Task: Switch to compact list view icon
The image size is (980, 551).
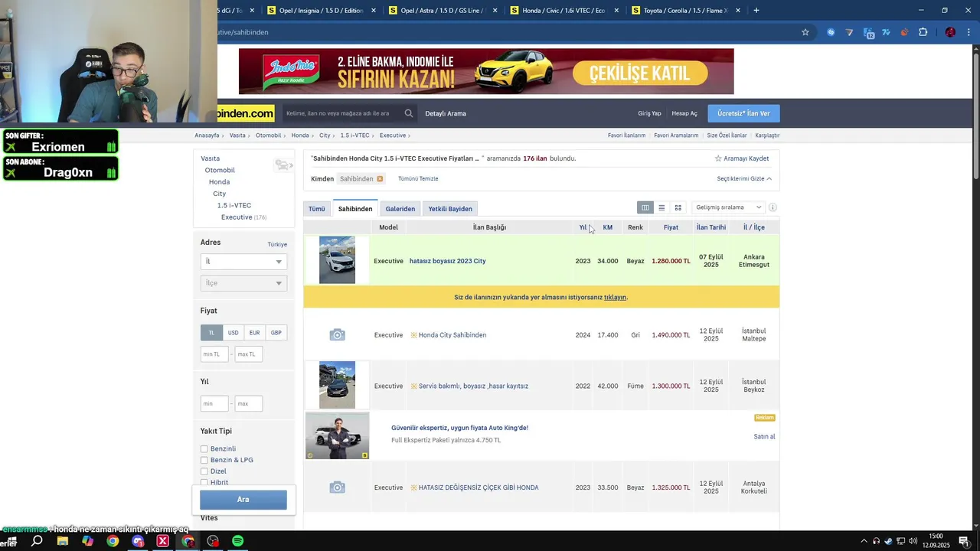Action: pos(661,207)
